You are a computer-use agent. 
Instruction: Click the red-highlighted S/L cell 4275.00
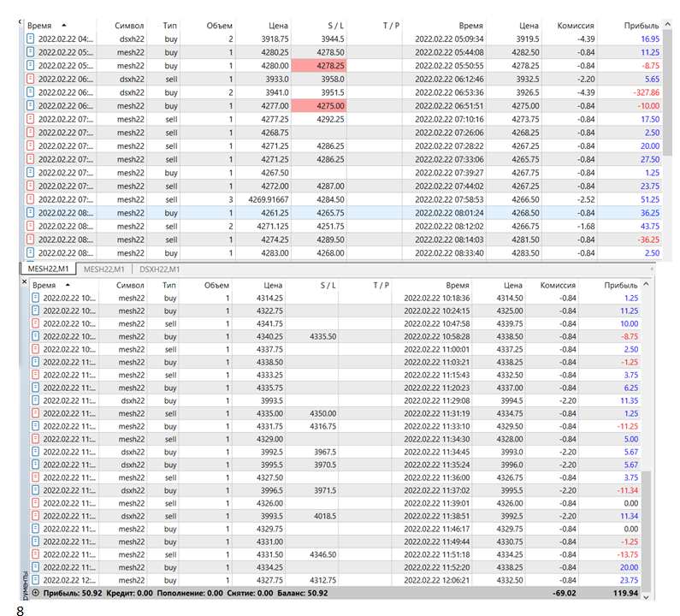tap(319, 105)
